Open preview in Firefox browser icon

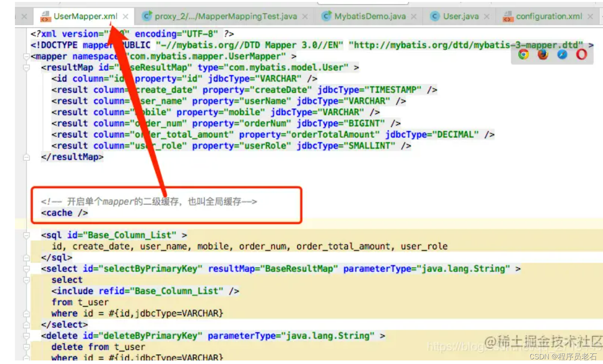coord(543,55)
